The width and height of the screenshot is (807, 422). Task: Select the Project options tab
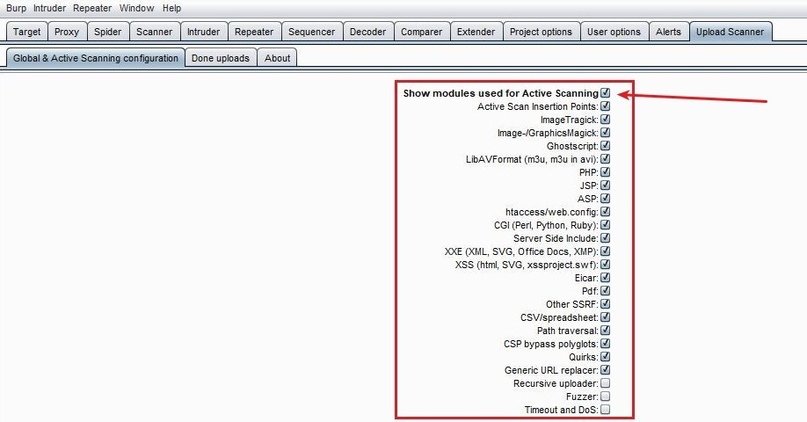[x=541, y=32]
